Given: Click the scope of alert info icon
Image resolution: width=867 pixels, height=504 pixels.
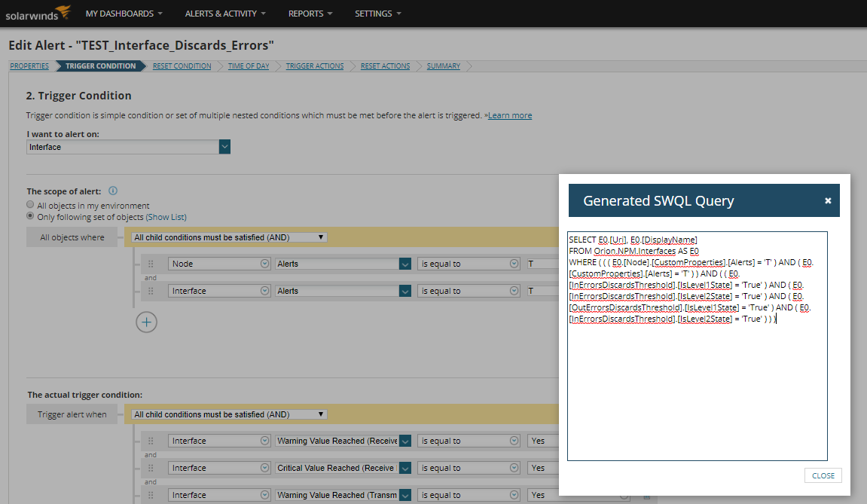Looking at the screenshot, I should tap(113, 191).
